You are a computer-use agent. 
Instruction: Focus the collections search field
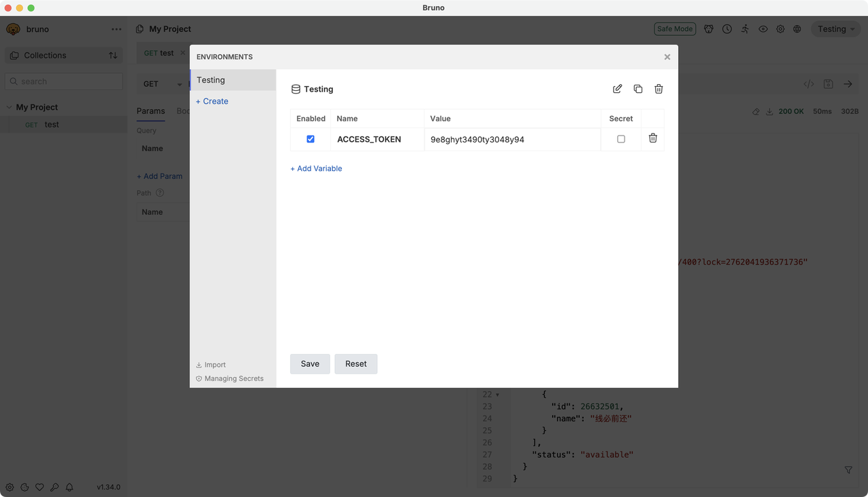coord(64,81)
